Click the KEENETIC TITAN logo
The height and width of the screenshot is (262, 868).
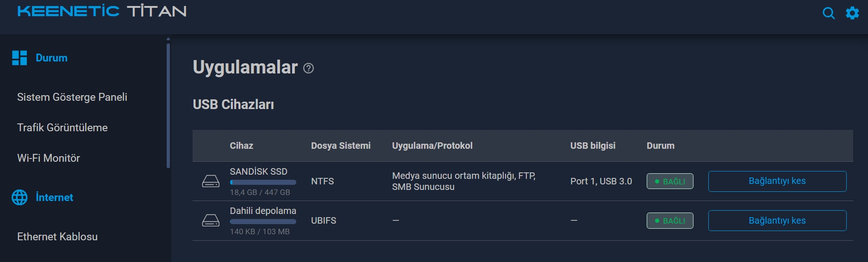coord(102,11)
